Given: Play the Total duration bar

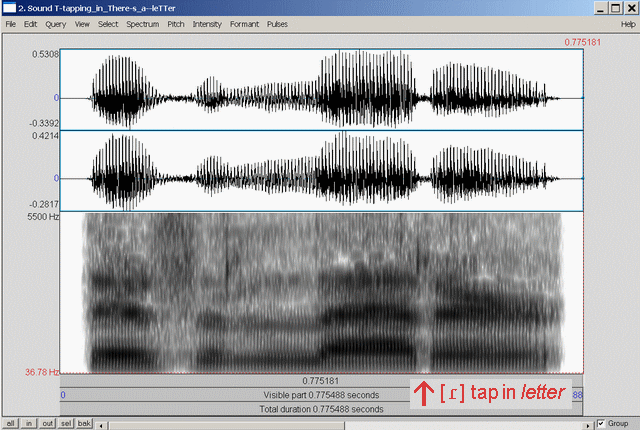Looking at the screenshot, I should coord(321,409).
